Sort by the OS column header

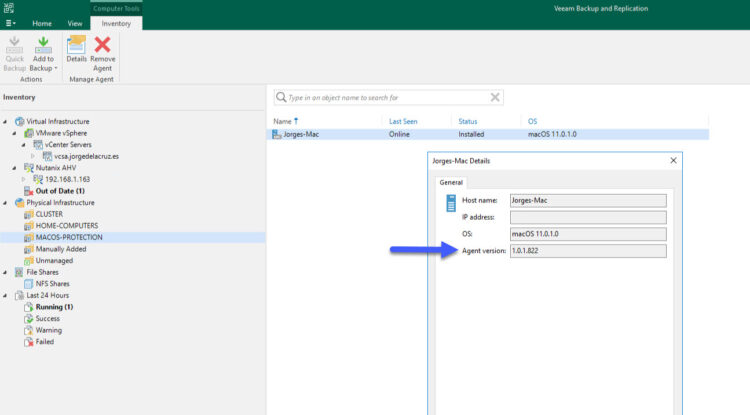(x=532, y=121)
